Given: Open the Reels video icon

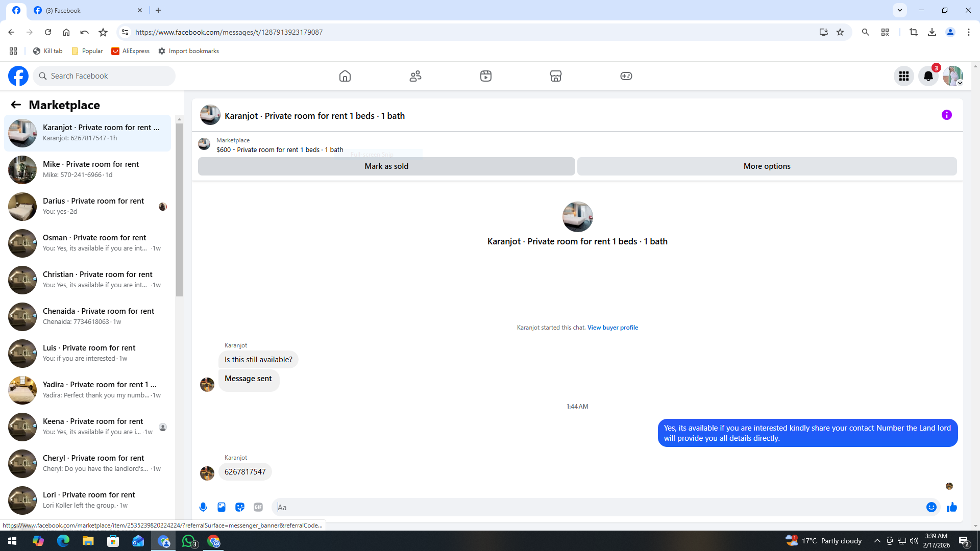Looking at the screenshot, I should pos(486,76).
